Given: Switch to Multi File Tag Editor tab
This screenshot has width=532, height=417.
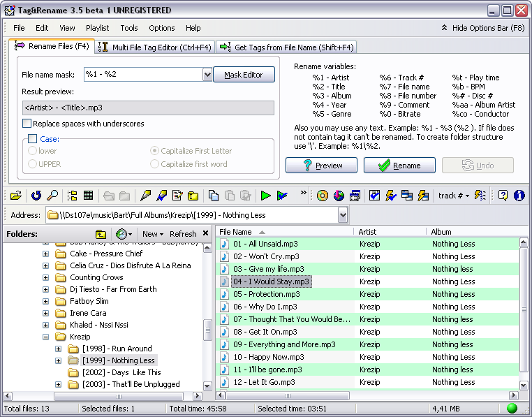Looking at the screenshot, I should 156,47.
